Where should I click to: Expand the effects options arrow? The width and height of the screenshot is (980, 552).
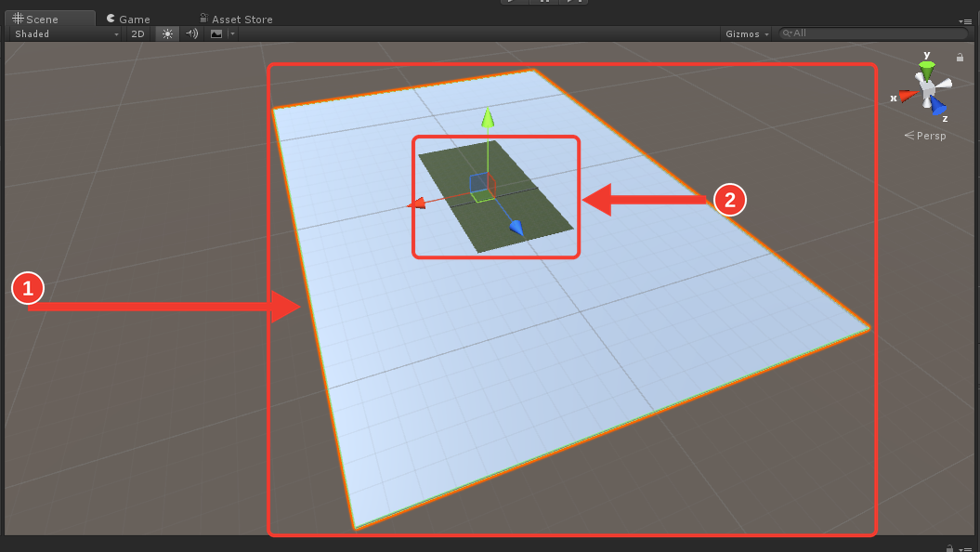coord(232,33)
